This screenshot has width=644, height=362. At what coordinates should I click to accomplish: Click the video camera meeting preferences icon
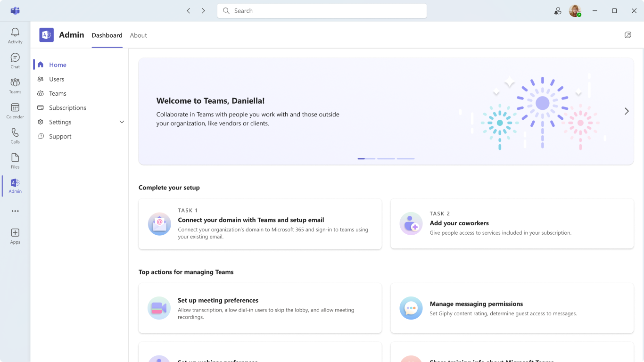[x=159, y=308]
